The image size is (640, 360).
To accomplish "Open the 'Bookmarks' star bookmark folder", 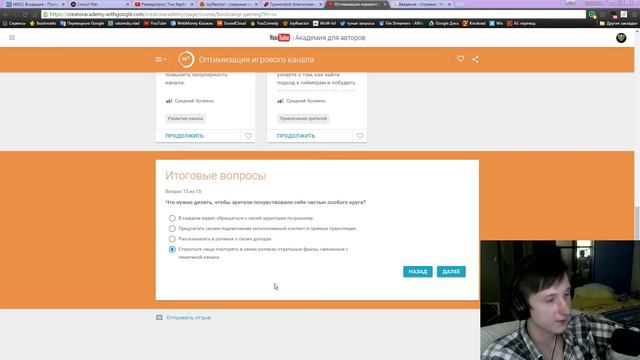I will click(x=43, y=23).
